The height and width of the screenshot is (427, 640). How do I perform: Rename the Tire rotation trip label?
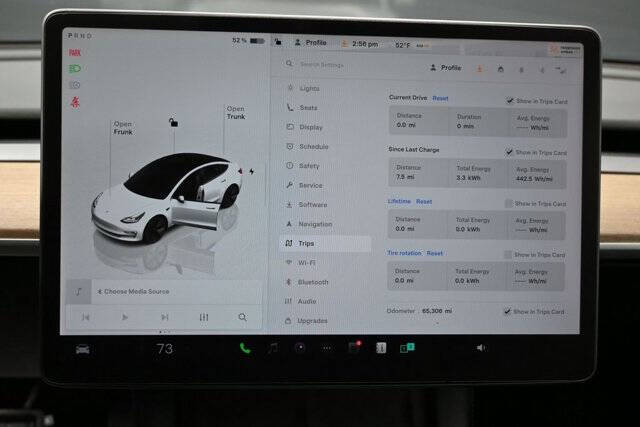[x=404, y=253]
